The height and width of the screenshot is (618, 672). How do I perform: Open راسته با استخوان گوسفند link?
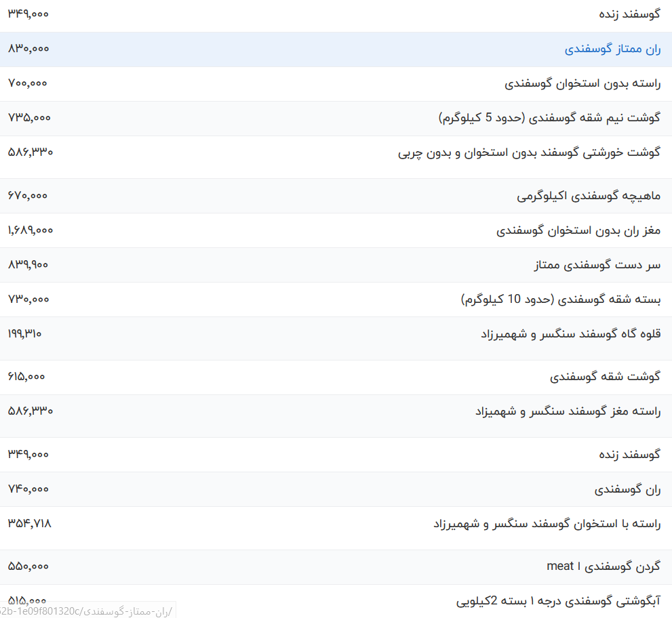point(547,524)
